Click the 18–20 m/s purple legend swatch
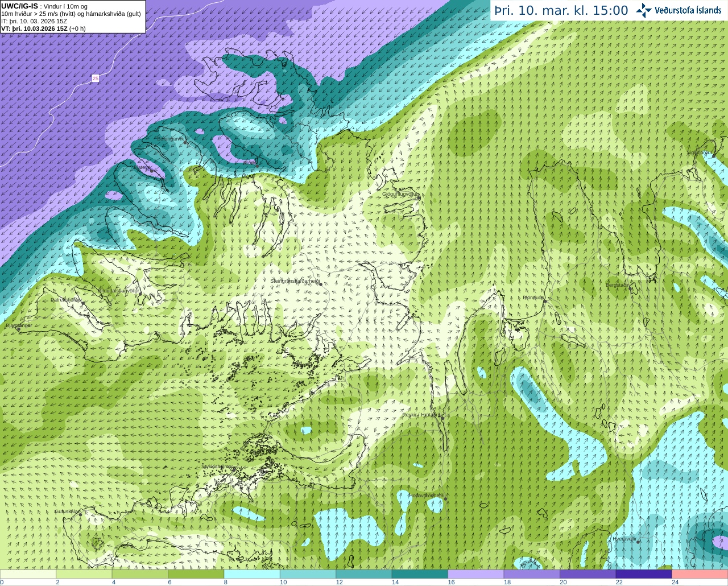This screenshot has height=586, width=728. pyautogui.click(x=532, y=573)
